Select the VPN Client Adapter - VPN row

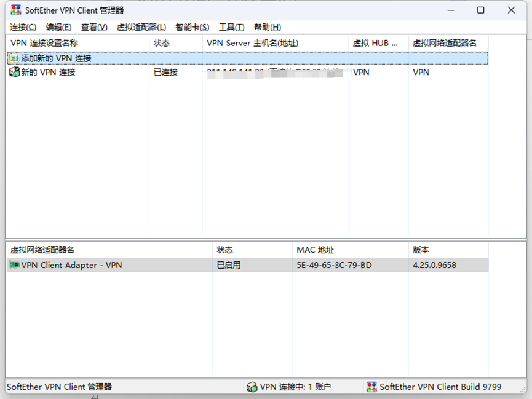(x=248, y=265)
